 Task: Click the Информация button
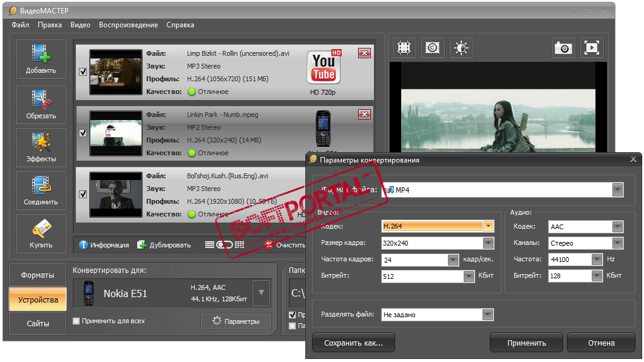tap(104, 245)
